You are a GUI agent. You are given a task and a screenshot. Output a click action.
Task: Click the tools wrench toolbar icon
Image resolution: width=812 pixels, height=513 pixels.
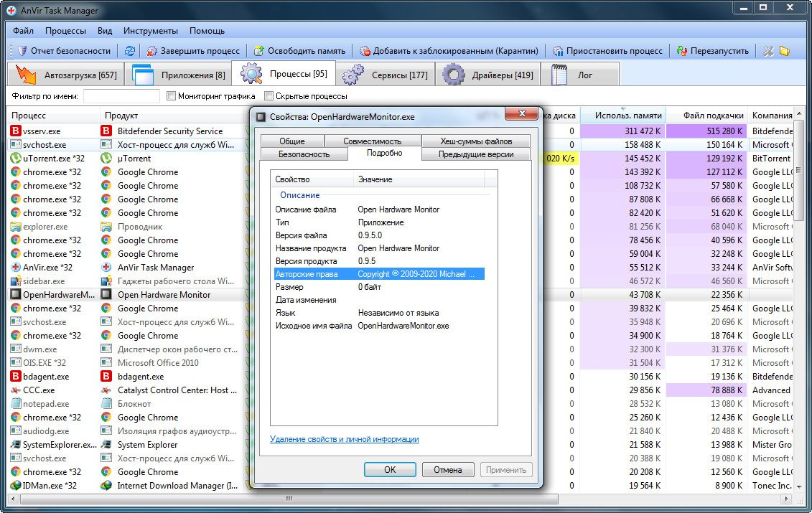click(x=768, y=51)
